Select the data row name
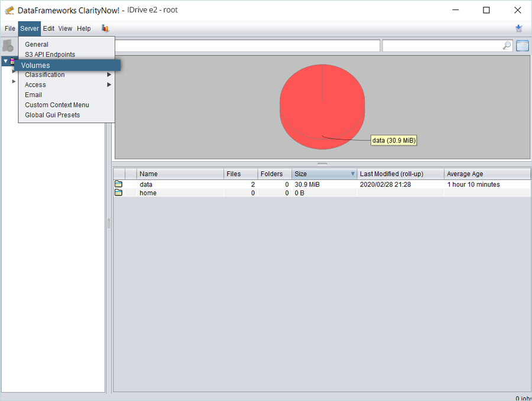The image size is (532, 401). [146, 184]
